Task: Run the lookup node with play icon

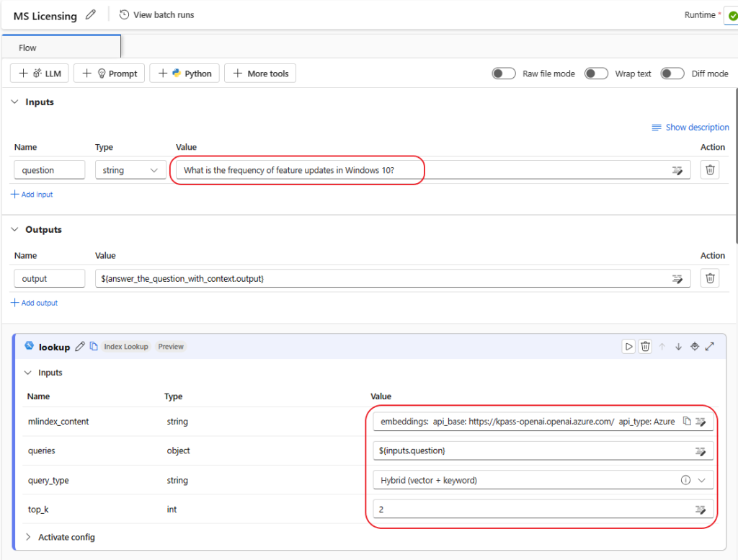Action: click(x=628, y=347)
